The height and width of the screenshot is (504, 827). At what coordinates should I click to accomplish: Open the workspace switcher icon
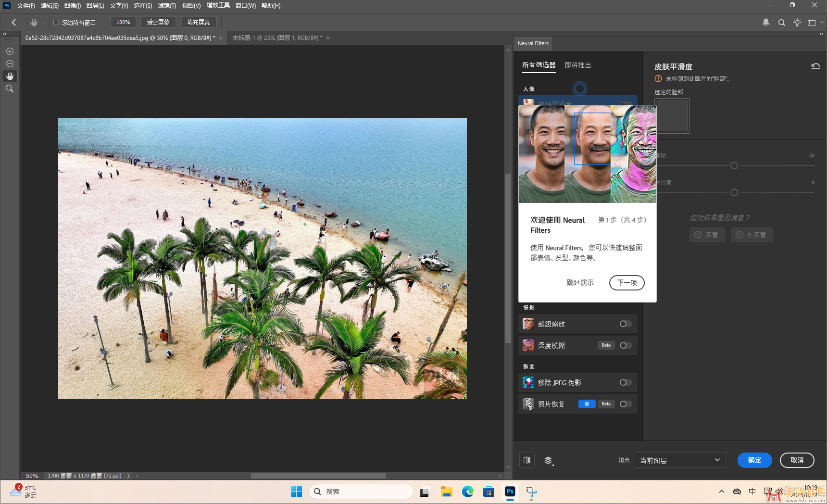(812, 23)
